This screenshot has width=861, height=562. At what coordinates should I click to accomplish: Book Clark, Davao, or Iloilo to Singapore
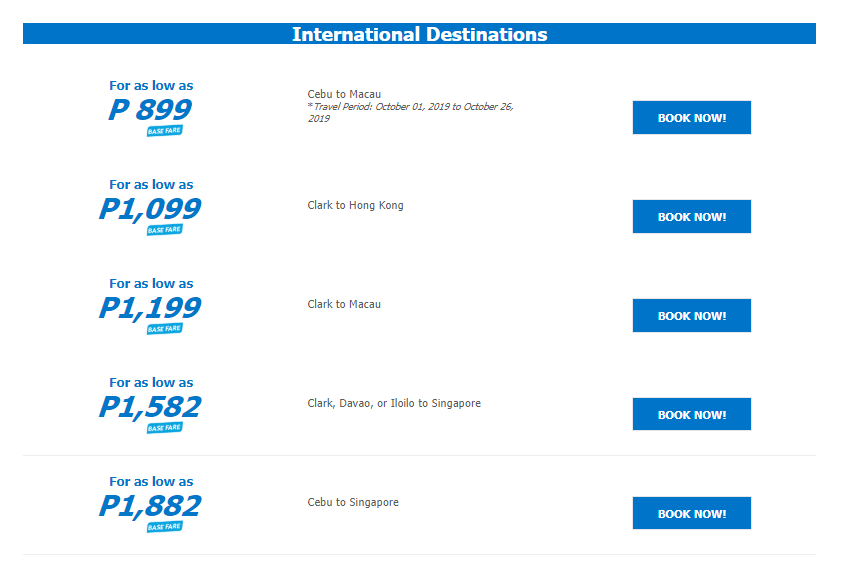(691, 414)
